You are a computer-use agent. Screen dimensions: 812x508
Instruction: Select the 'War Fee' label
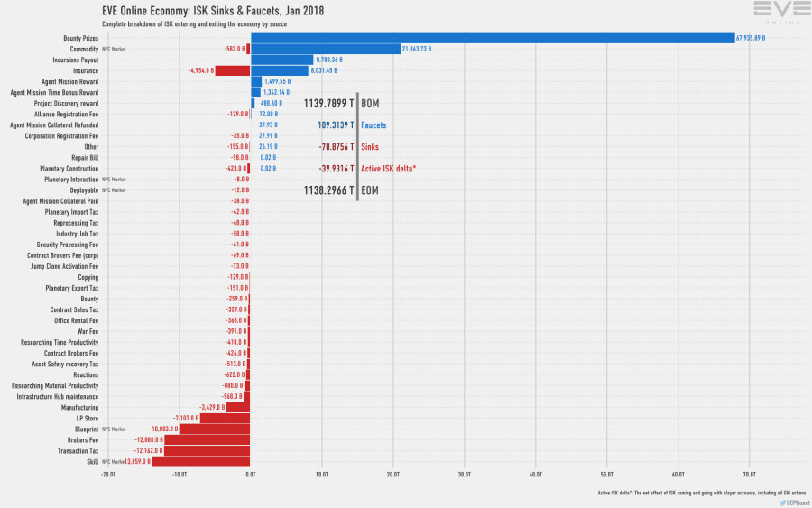pos(88,332)
